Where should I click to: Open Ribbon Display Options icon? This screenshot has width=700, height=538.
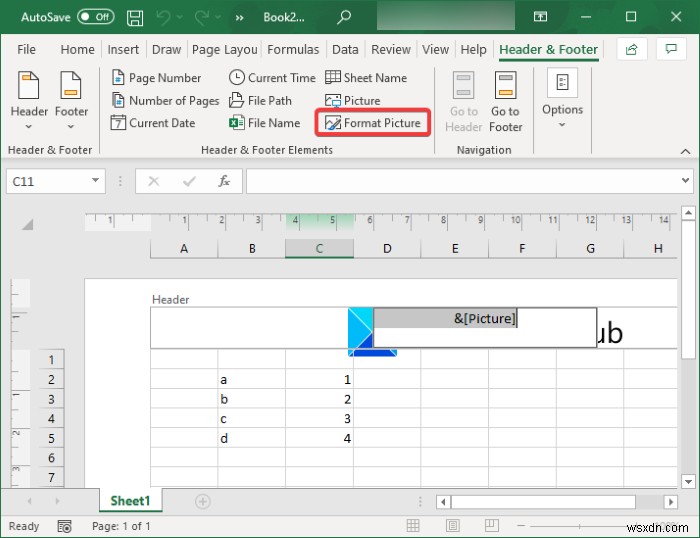click(540, 17)
